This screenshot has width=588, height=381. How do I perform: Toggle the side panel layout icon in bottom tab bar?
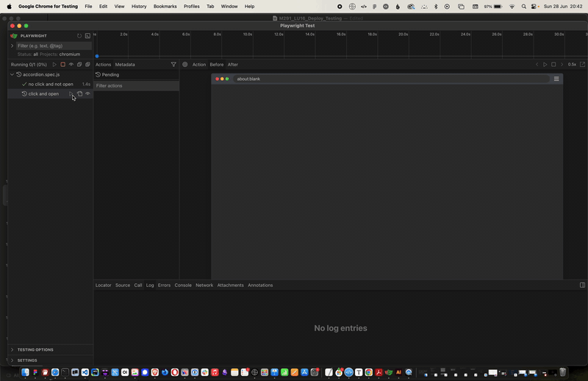tap(582, 285)
